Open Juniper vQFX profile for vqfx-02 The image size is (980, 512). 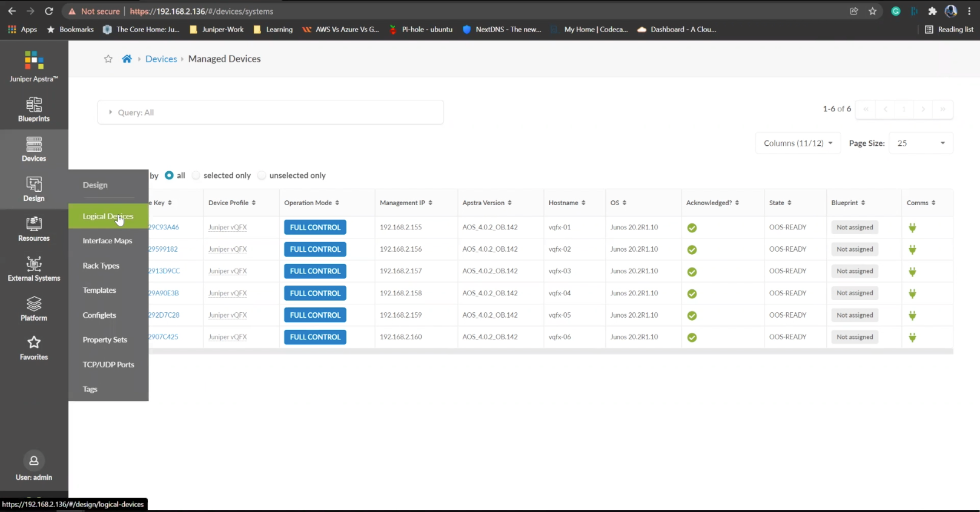click(x=228, y=249)
